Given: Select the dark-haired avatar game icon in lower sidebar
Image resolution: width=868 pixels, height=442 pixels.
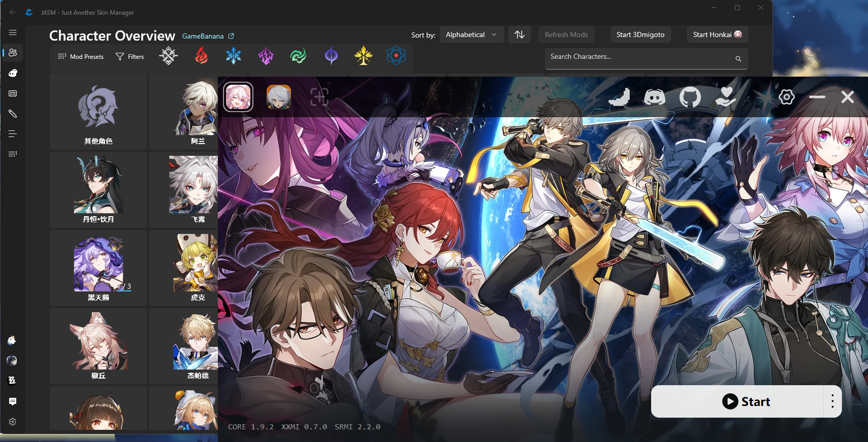Looking at the screenshot, I should tap(12, 361).
